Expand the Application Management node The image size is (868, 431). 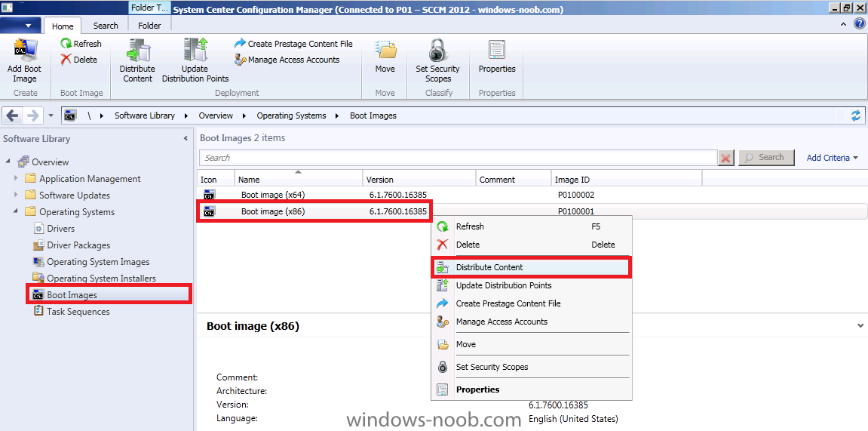16,178
